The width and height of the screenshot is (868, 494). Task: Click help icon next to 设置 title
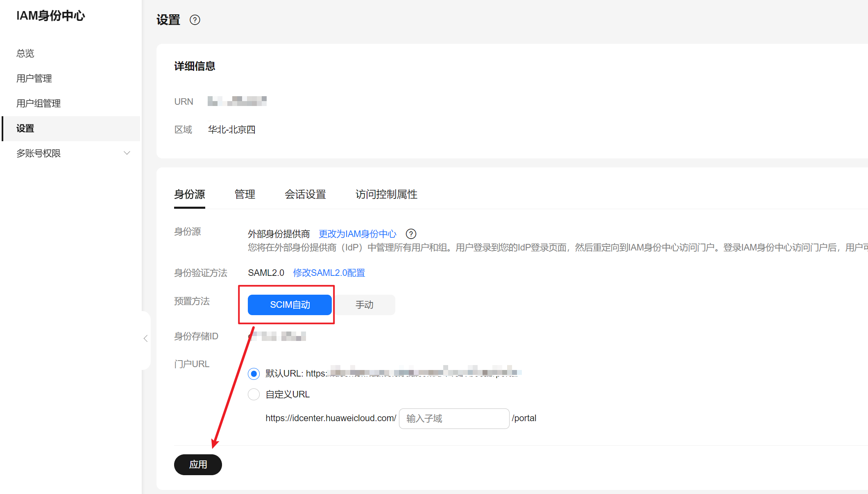(x=195, y=20)
